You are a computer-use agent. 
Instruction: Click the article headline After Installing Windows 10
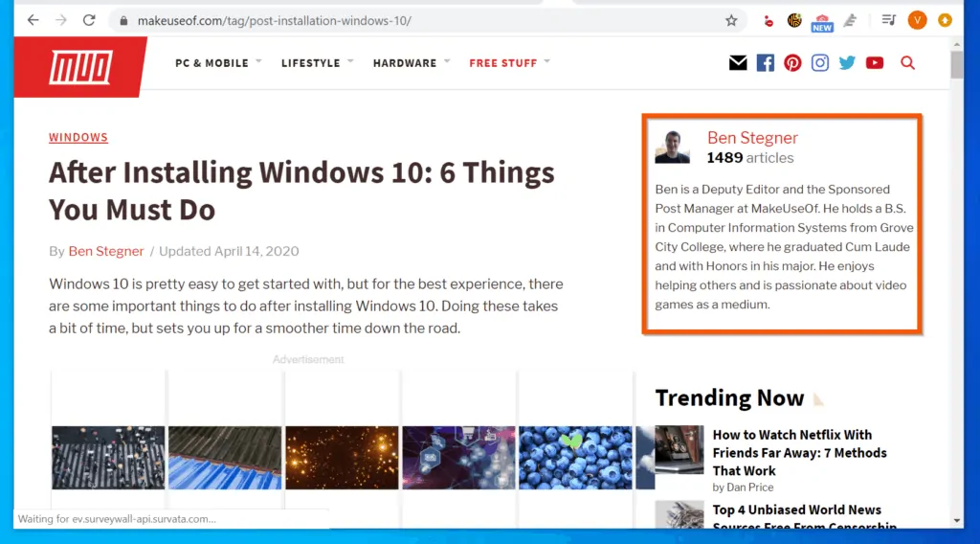[301, 191]
